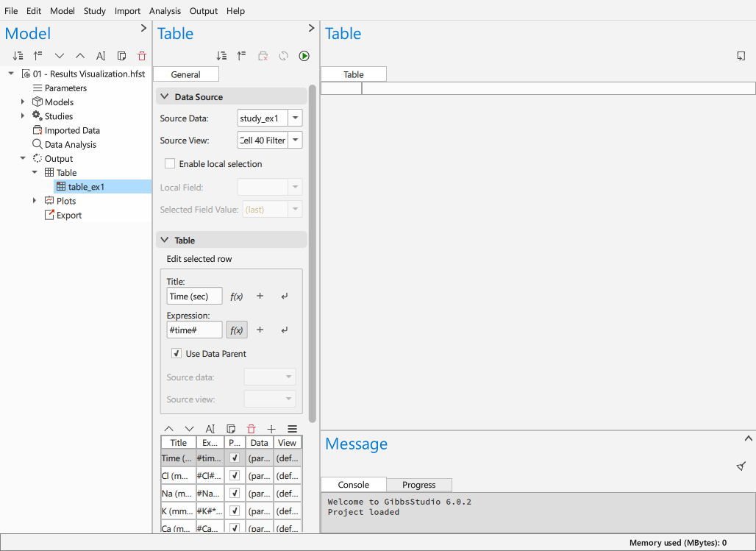
Task: Toggle the checkbox in the Cl row
Action: [235, 476]
